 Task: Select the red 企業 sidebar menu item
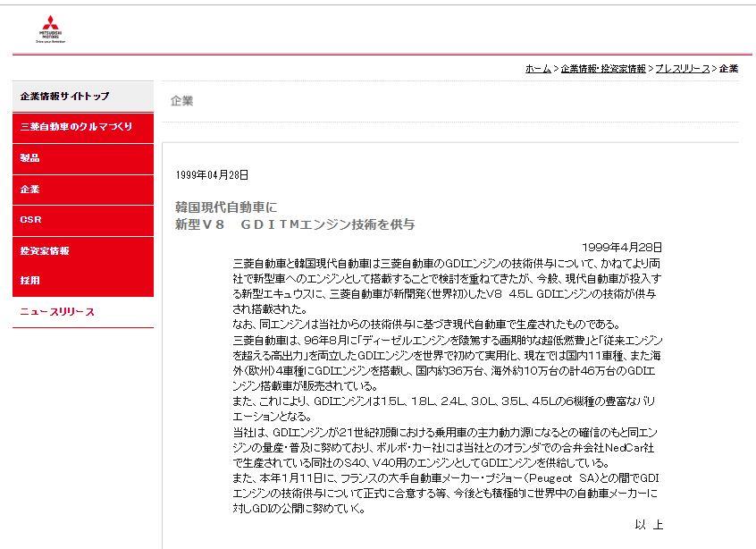[83, 190]
